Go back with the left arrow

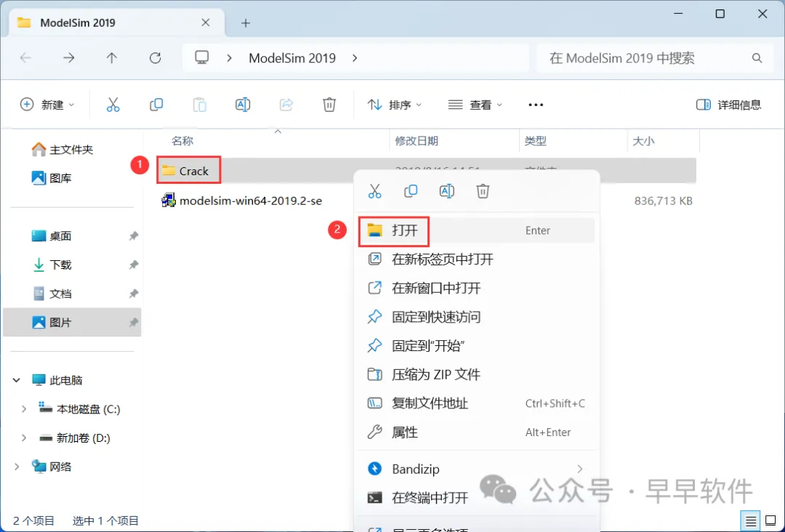[25, 58]
